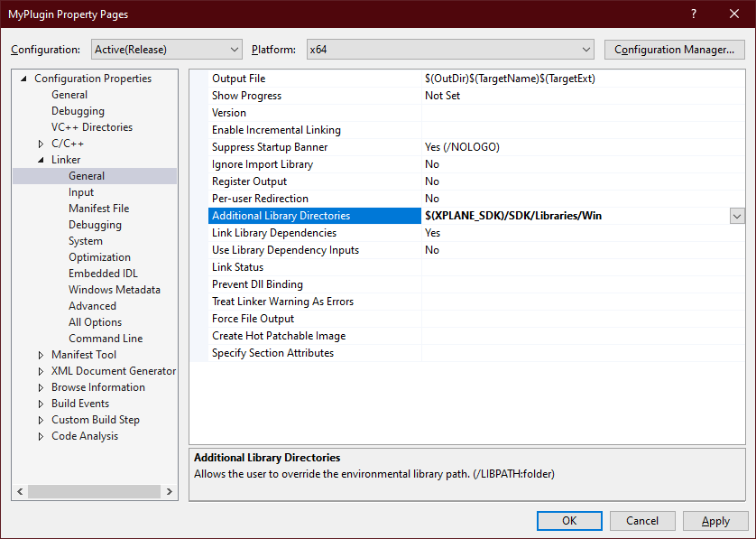The image size is (756, 539).
Task: Click the Help question mark icon
Action: tap(693, 14)
